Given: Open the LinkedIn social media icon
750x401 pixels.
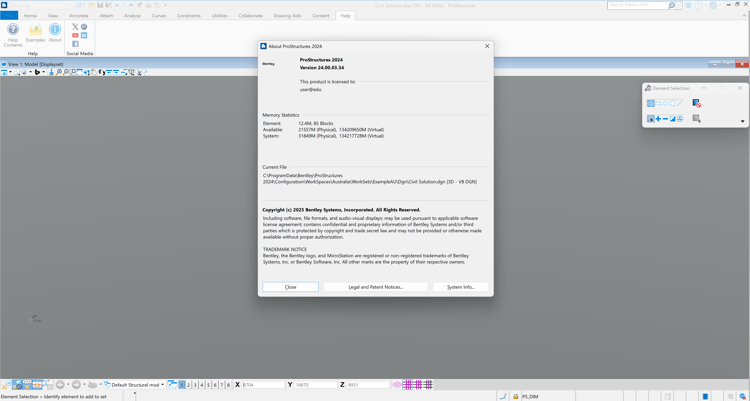Looking at the screenshot, I should click(x=84, y=35).
